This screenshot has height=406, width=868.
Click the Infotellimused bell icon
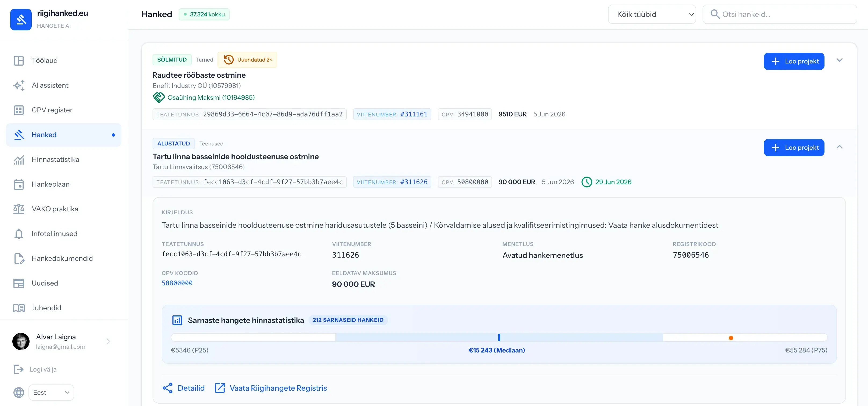coord(19,234)
